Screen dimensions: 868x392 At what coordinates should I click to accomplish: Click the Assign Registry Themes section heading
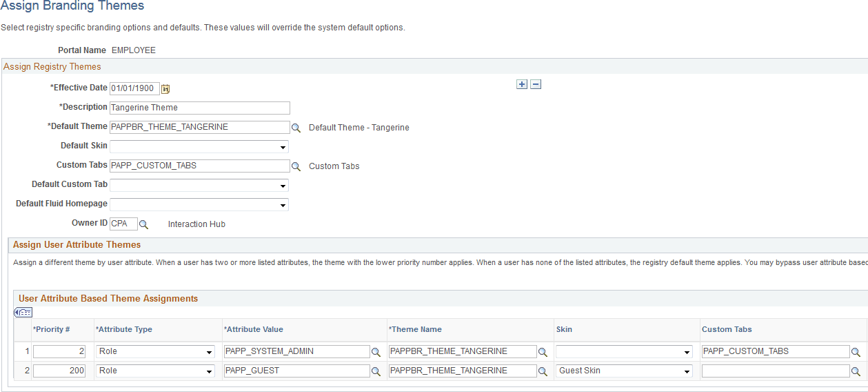pos(52,67)
